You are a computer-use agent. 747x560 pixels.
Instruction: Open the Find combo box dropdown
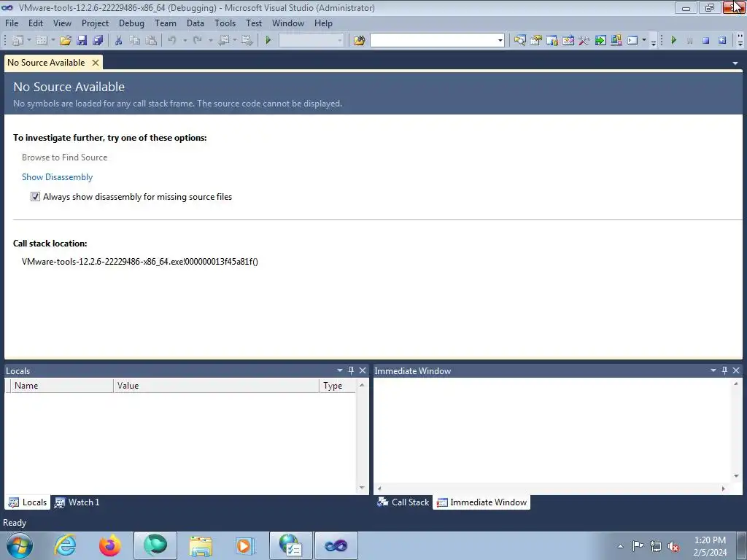click(x=500, y=41)
